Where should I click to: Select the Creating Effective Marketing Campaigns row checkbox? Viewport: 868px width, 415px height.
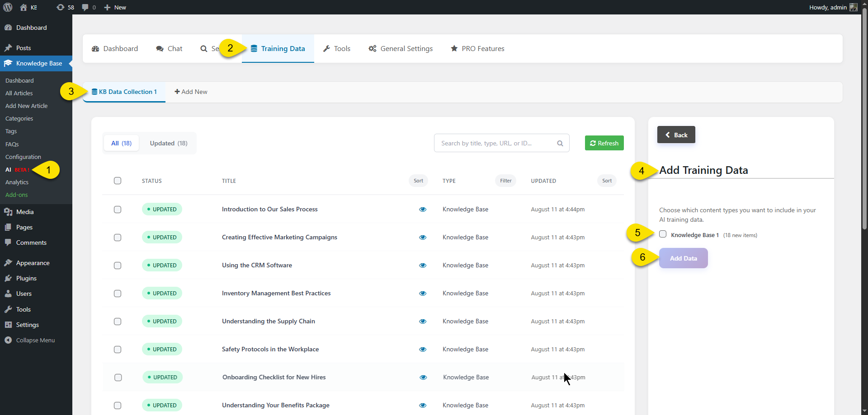[x=118, y=238]
